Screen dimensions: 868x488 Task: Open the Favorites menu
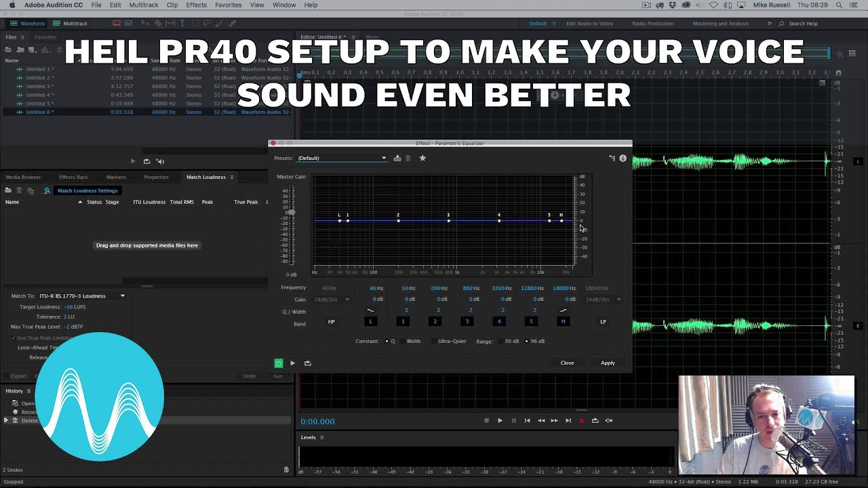click(228, 5)
